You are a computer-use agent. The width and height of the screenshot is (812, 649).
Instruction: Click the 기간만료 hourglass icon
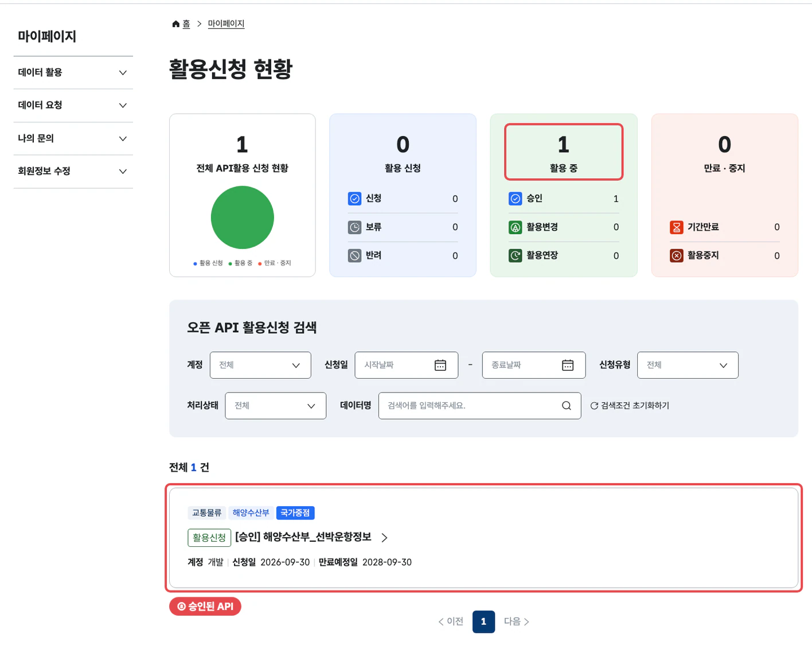click(677, 227)
